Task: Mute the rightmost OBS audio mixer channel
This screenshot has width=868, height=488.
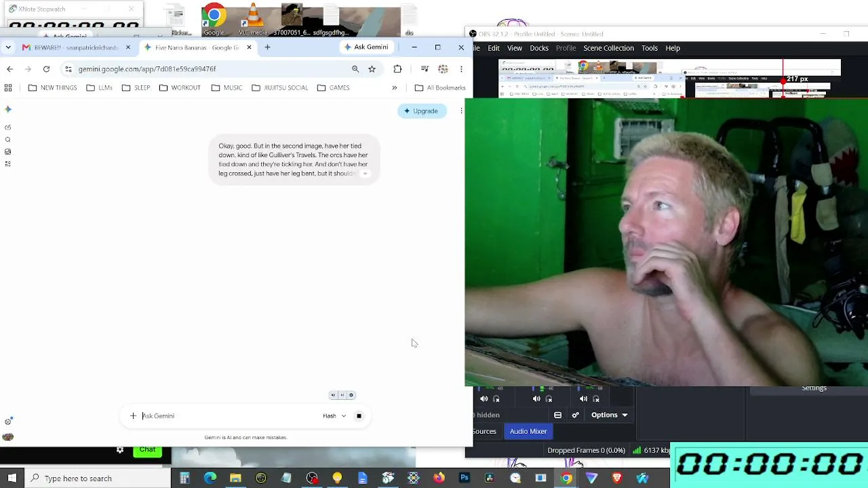Action: [583, 399]
